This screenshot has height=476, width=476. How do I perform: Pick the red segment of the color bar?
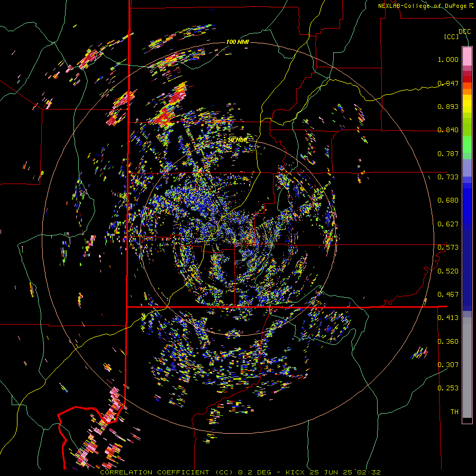coord(467,79)
